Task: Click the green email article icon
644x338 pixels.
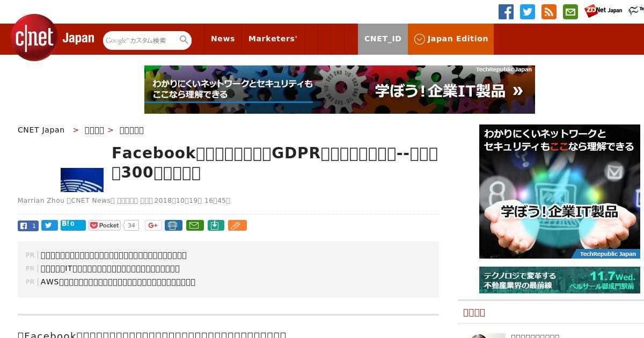Action: pyautogui.click(x=195, y=225)
